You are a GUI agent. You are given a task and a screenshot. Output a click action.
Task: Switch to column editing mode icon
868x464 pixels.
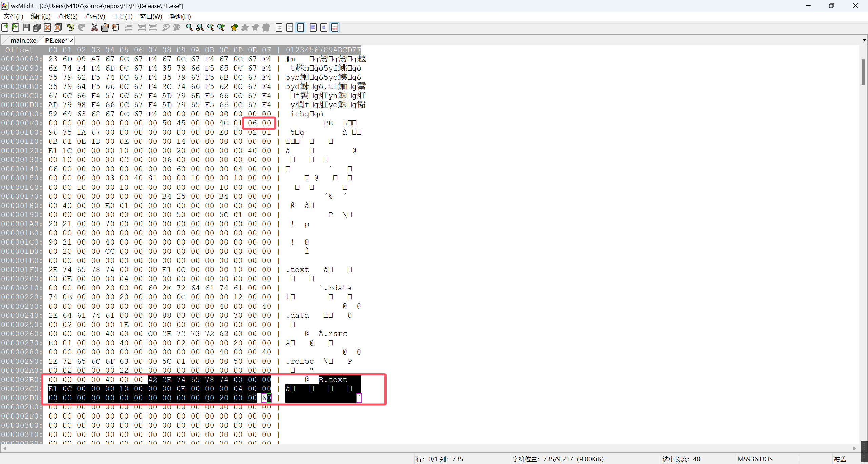point(324,27)
